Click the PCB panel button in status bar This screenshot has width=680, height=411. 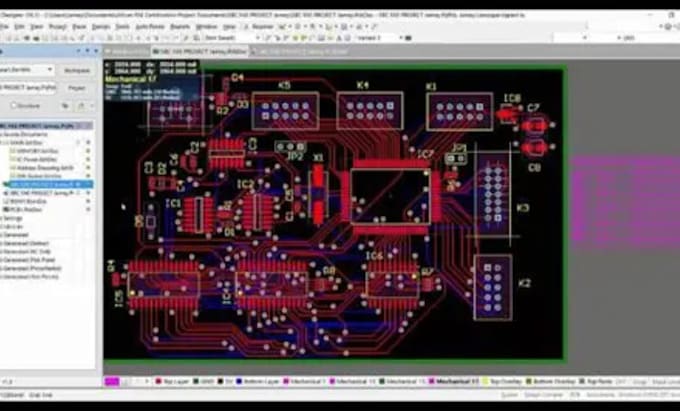coord(575,395)
